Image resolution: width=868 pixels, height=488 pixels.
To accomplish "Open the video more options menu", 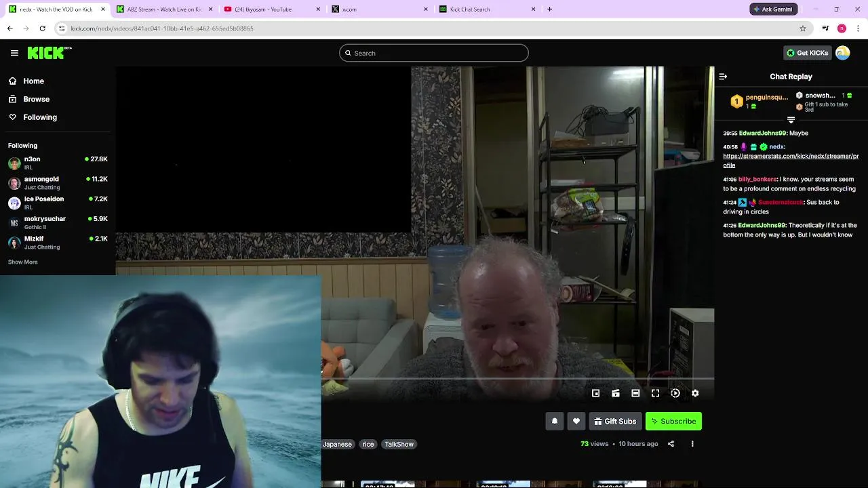I will pyautogui.click(x=692, y=444).
